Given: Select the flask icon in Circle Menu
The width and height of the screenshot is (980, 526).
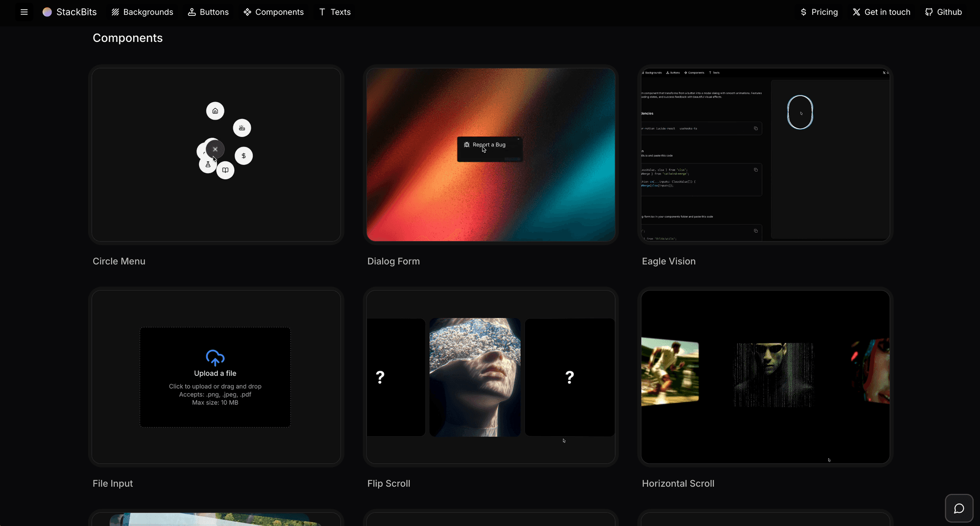Looking at the screenshot, I should (x=207, y=164).
